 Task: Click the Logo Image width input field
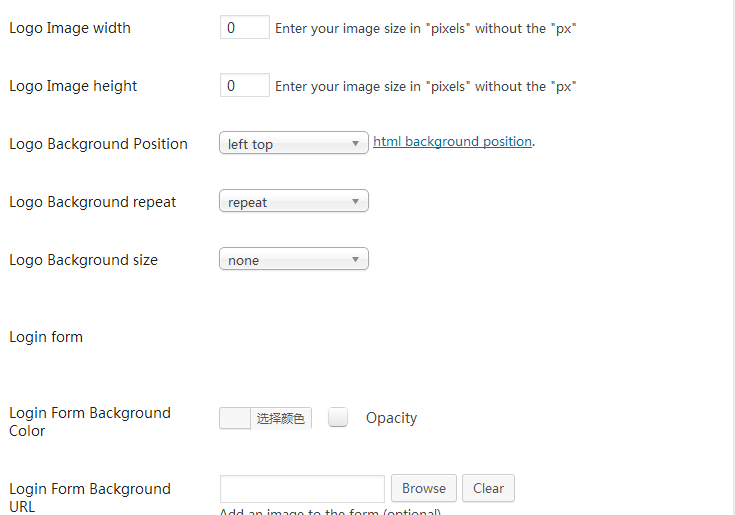(x=244, y=28)
